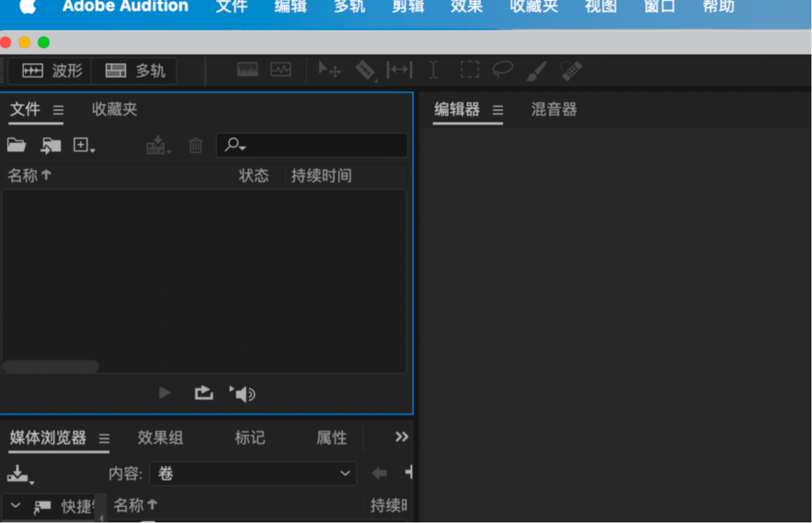Switch to the 标记 tab
This screenshot has height=523, width=812.
point(250,438)
